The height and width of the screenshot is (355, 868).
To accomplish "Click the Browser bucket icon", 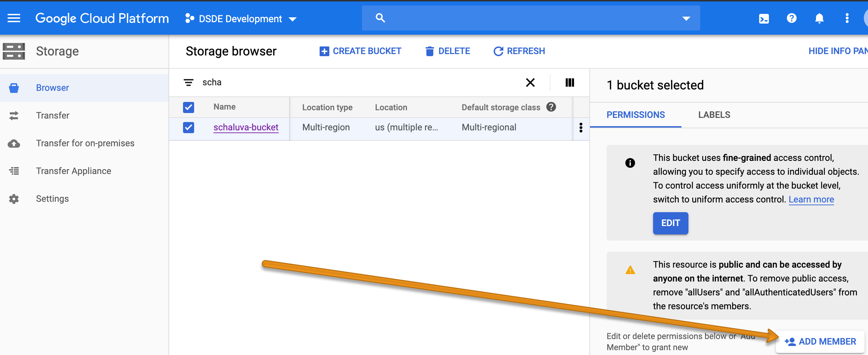I will coord(14,88).
